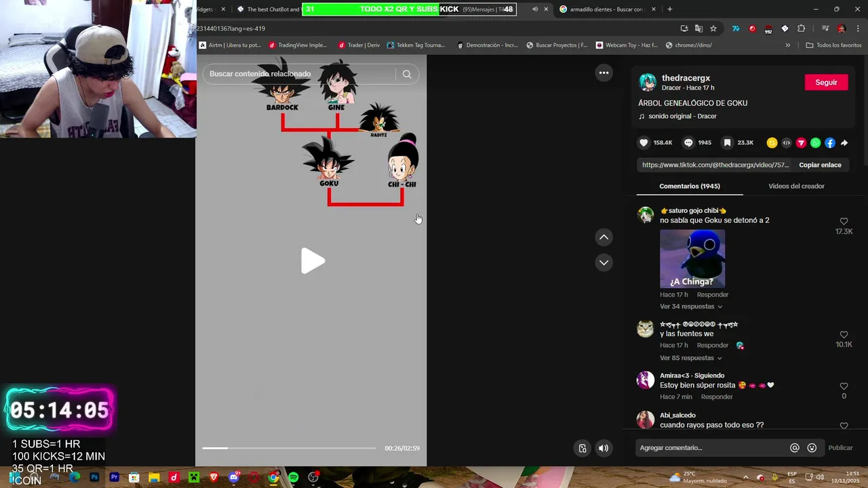The width and height of the screenshot is (868, 488).
Task: Open media controls icon in toolbar
Action: [825, 28]
